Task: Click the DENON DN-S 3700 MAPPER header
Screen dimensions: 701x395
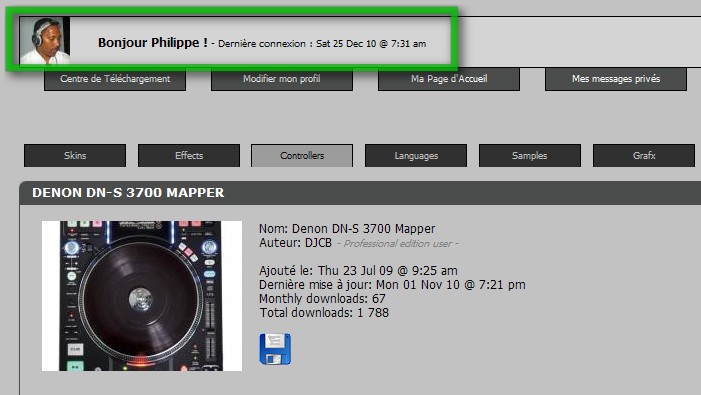Action: pos(128,193)
